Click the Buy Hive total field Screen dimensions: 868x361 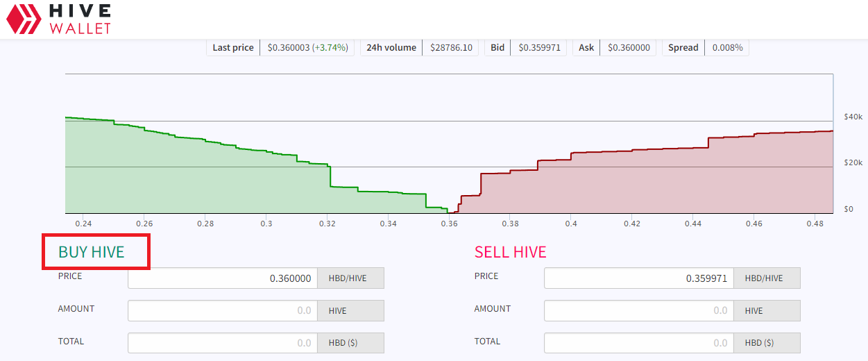[x=223, y=343]
